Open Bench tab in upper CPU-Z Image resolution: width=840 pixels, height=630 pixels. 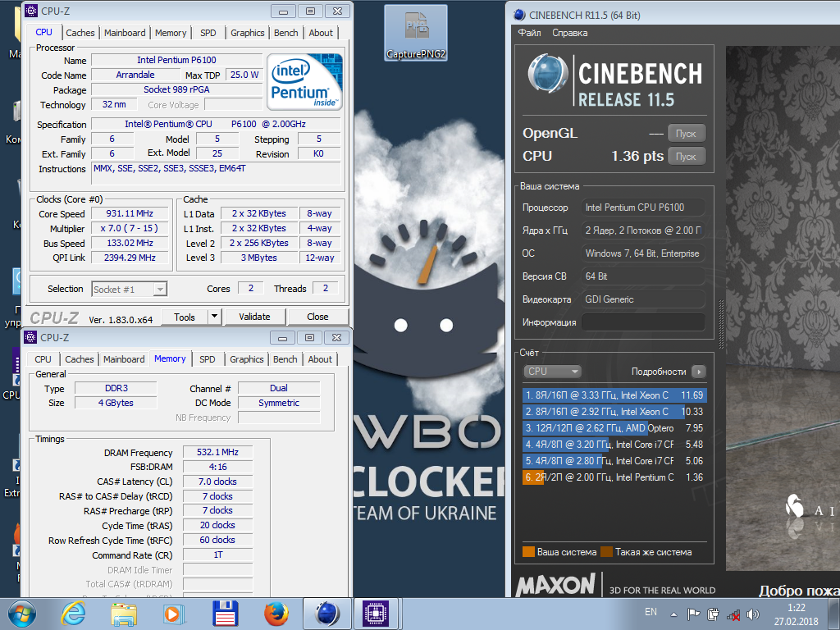(285, 33)
